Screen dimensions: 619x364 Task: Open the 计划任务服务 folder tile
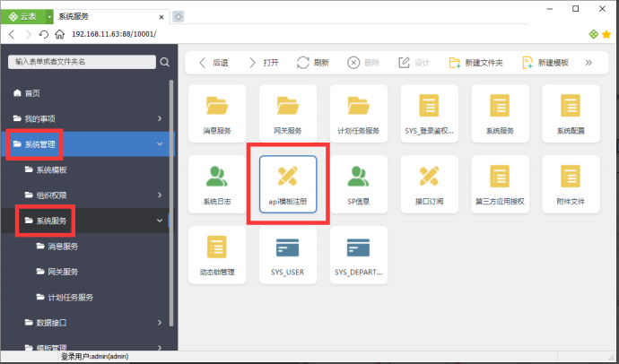pos(359,114)
